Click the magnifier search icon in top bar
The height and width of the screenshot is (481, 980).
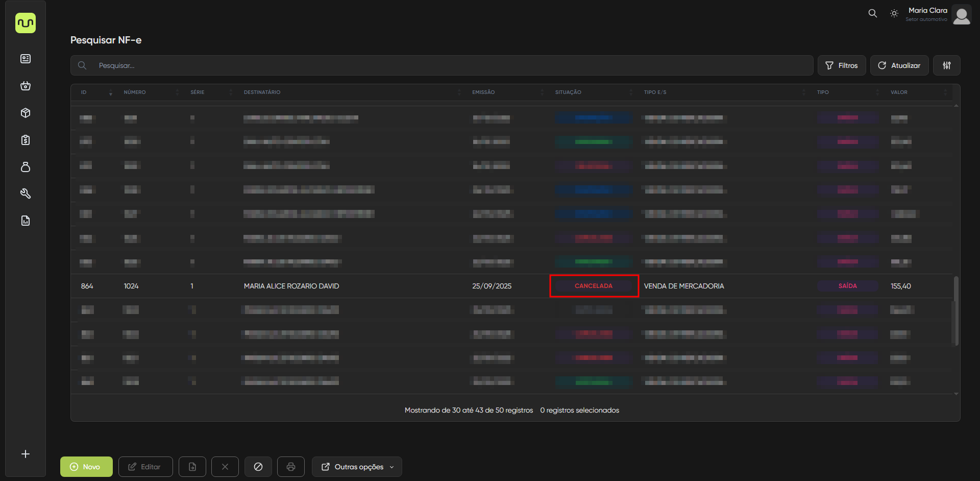pyautogui.click(x=872, y=13)
